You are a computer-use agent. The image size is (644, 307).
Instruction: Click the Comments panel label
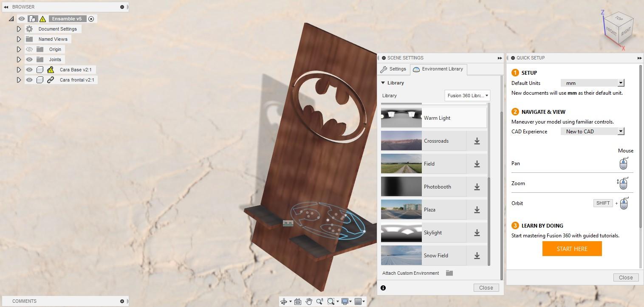click(24, 301)
